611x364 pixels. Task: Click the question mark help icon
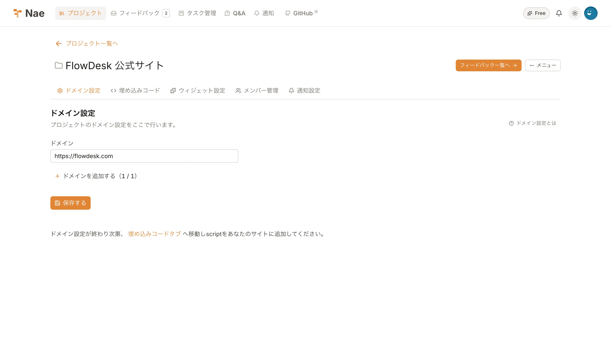point(511,123)
